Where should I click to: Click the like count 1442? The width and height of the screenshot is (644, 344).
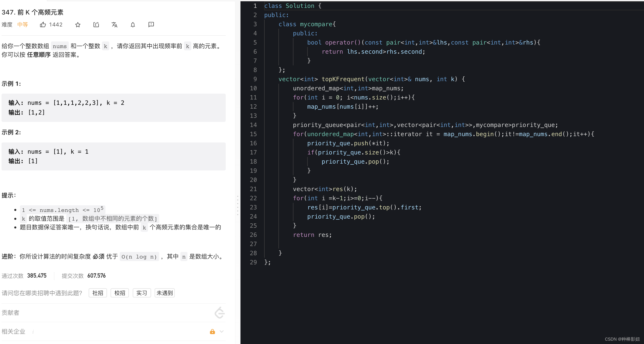[x=56, y=25]
